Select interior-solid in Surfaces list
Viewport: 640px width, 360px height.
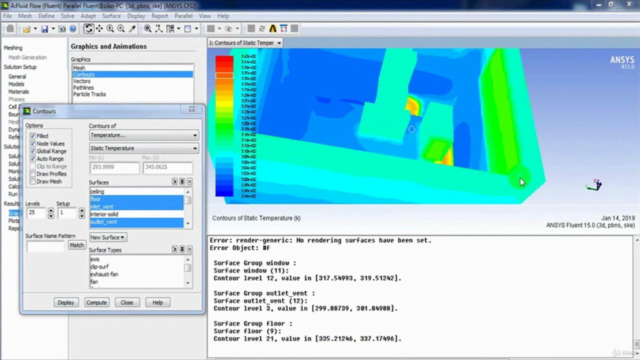click(137, 214)
